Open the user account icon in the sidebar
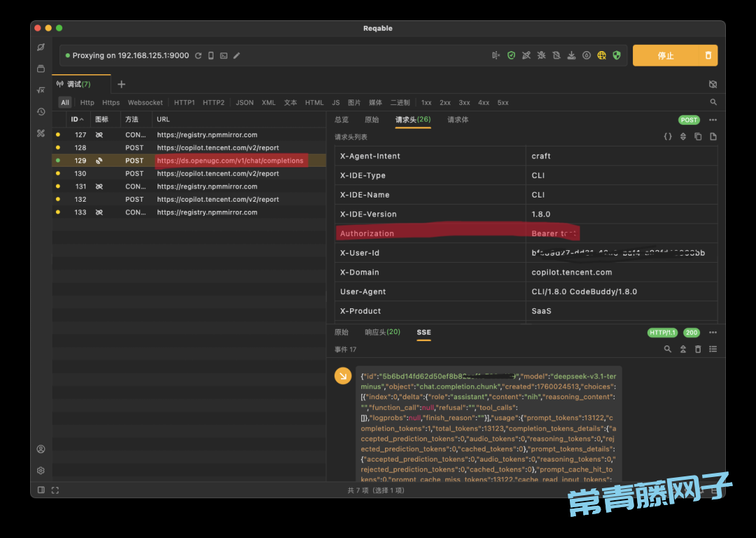This screenshot has width=756, height=538. pos(41,449)
